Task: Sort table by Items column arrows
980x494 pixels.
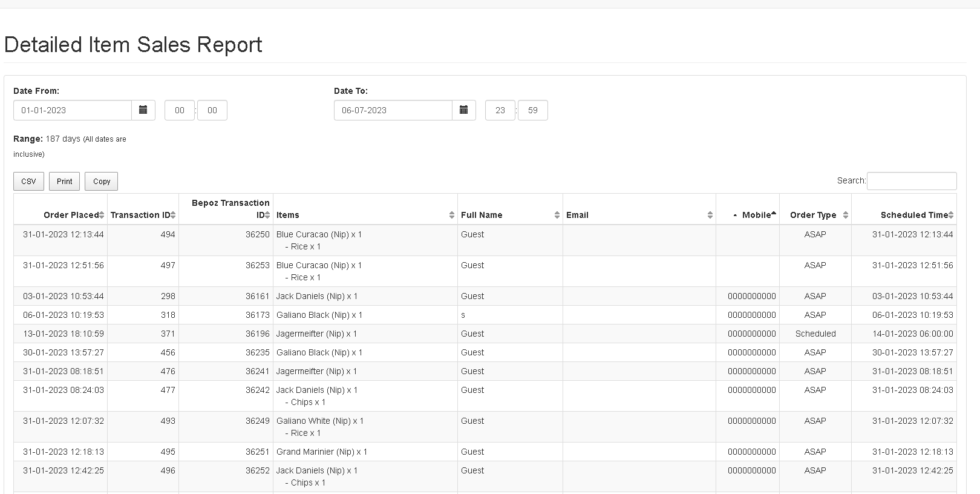Action: [451, 215]
